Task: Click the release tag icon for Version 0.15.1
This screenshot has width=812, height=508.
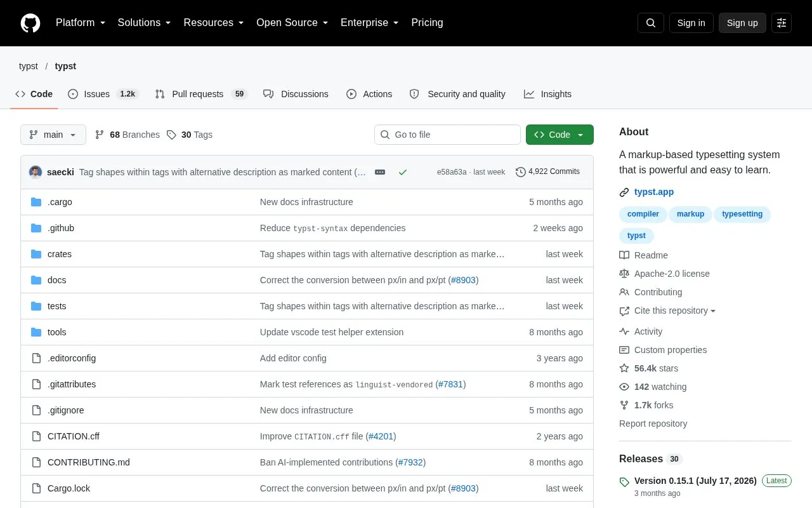Action: coord(624,482)
